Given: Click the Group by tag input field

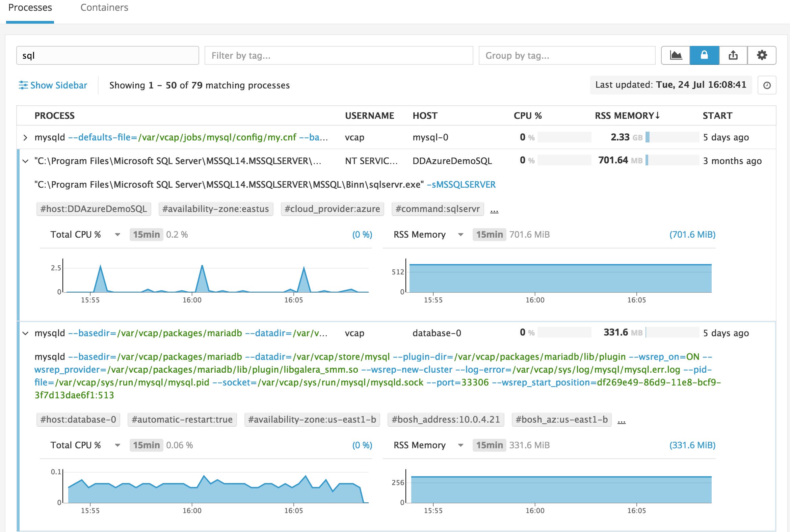Looking at the screenshot, I should click(x=566, y=55).
